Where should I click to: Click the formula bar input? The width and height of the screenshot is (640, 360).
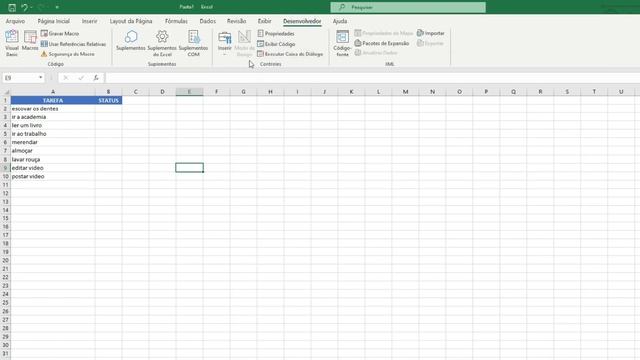(371, 78)
